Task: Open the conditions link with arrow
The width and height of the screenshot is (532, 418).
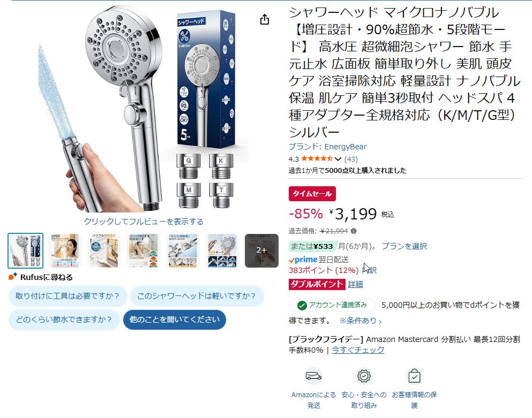Action: pos(361,321)
